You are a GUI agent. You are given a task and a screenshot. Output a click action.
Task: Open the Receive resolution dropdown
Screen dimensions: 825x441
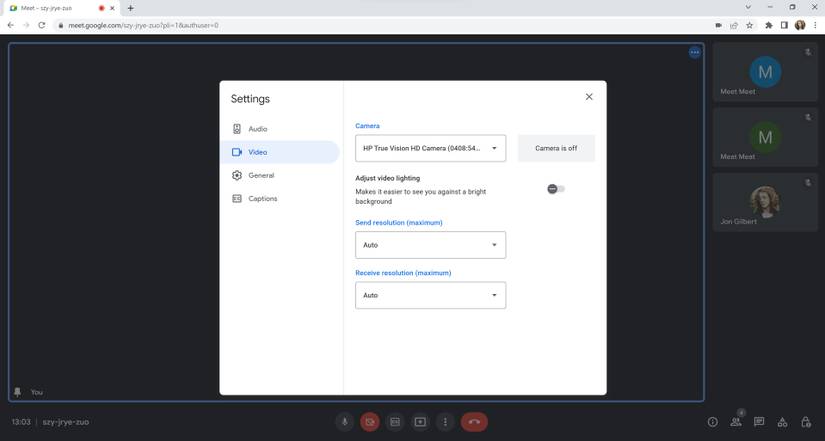point(430,295)
